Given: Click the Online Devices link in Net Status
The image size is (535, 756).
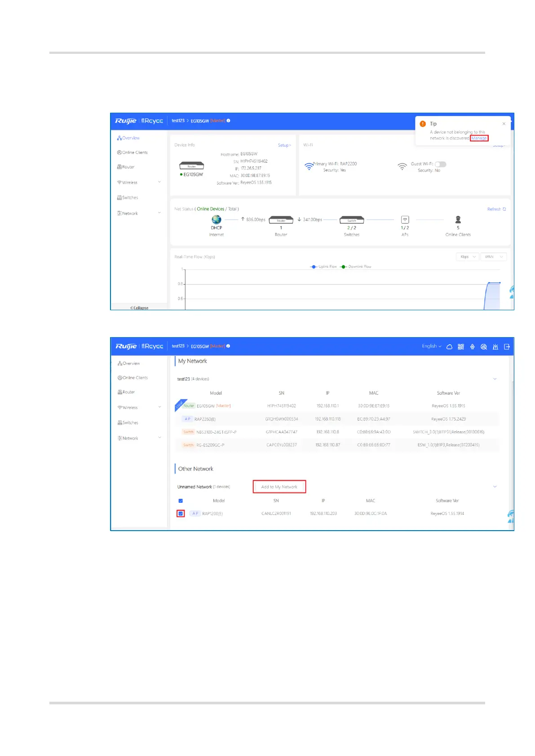Looking at the screenshot, I should (210, 209).
